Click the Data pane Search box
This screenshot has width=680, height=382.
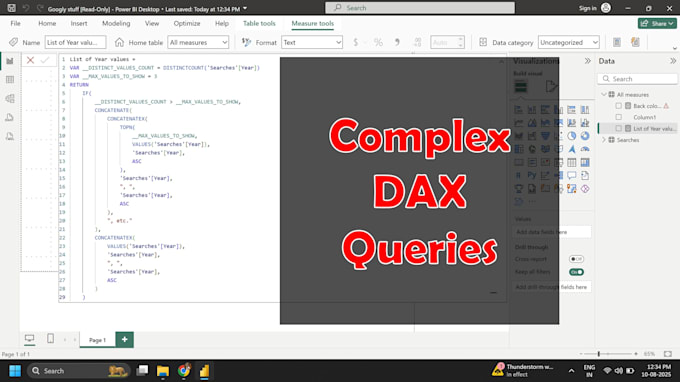pyautogui.click(x=638, y=79)
